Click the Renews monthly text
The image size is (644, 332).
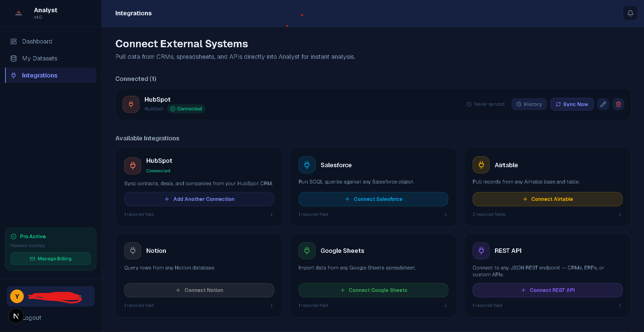27,246
